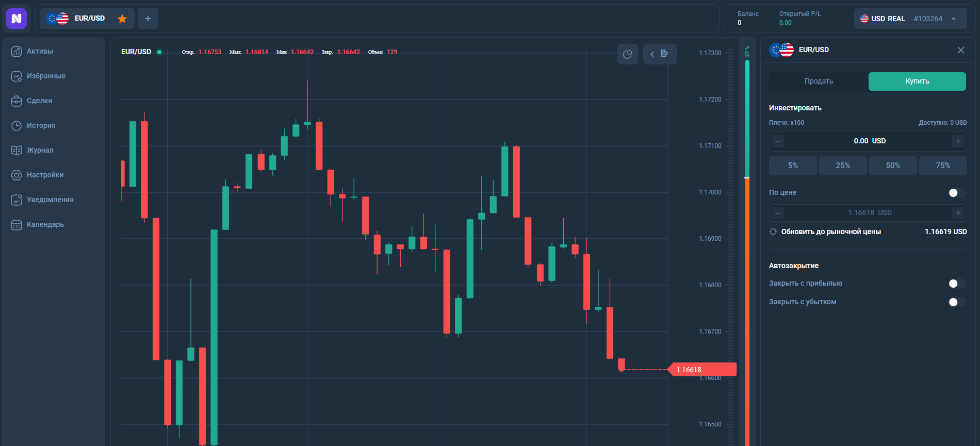Click the orange favorite star on EUR/USD tab

click(x=122, y=19)
